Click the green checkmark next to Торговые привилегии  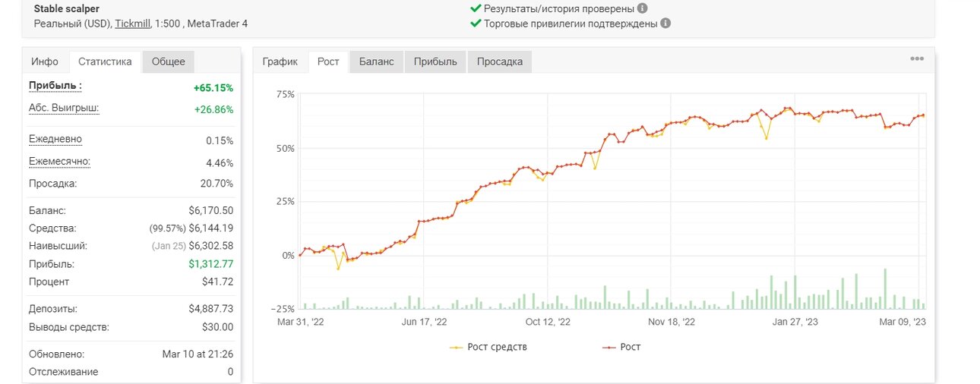pyautogui.click(x=476, y=23)
